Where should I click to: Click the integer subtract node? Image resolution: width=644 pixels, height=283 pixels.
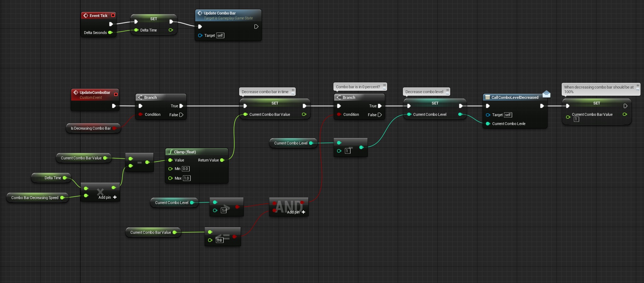351,147
